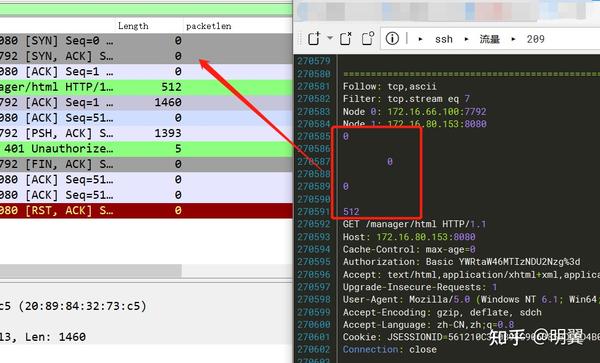600x363 pixels.
Task: Select the ssh breadcrumb segment
Action: 444,39
